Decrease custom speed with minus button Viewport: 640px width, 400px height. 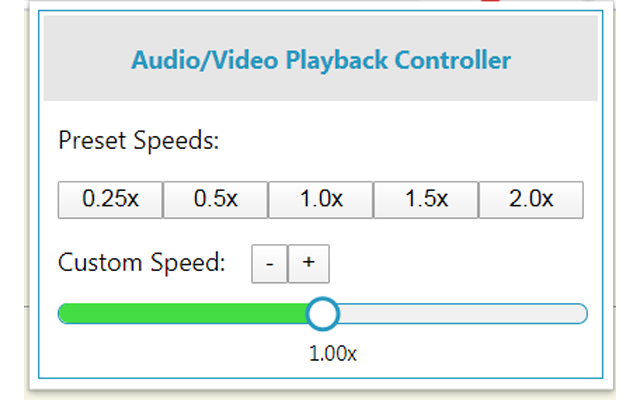(269, 264)
